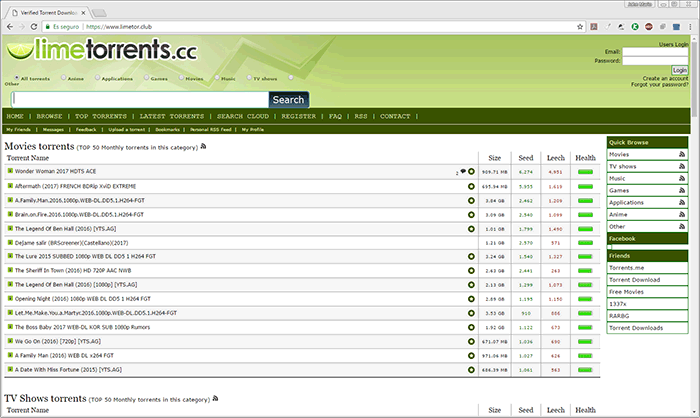Click the first red extension icon in the toolbar
Viewport: 700px width, 418px height.
pyautogui.click(x=594, y=27)
